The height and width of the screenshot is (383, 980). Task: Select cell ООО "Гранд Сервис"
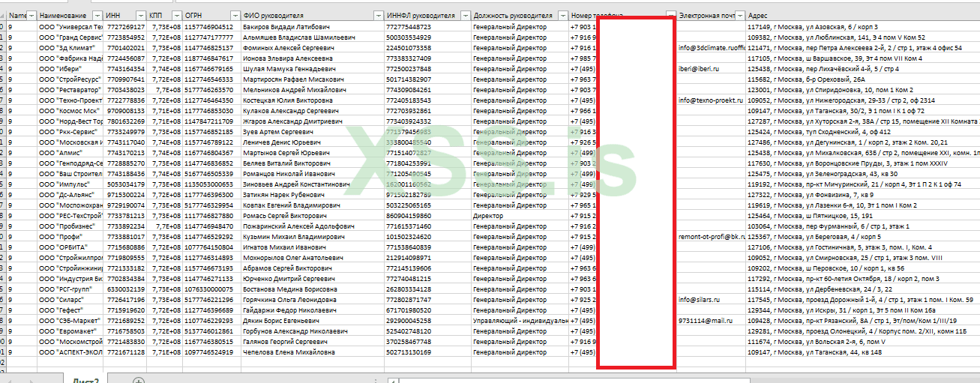(x=71, y=37)
